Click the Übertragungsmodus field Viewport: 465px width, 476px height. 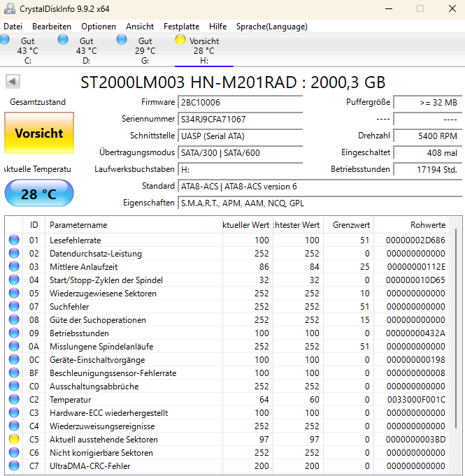click(x=241, y=152)
